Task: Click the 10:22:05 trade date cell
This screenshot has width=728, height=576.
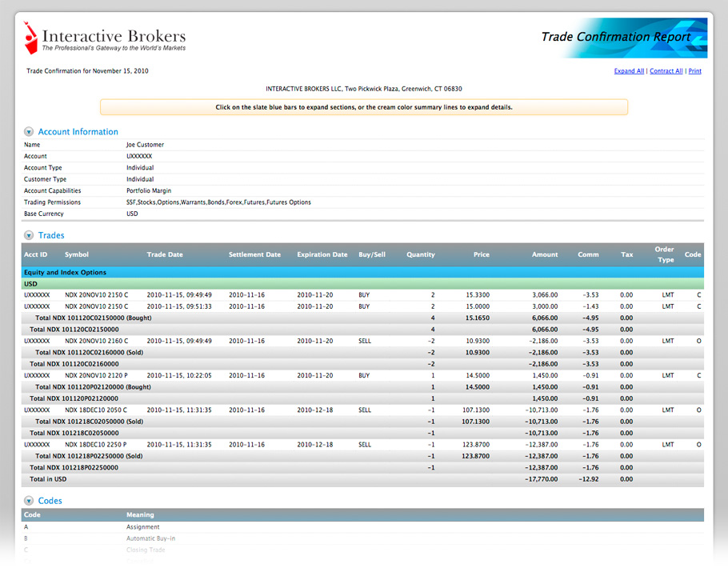Action: point(179,375)
